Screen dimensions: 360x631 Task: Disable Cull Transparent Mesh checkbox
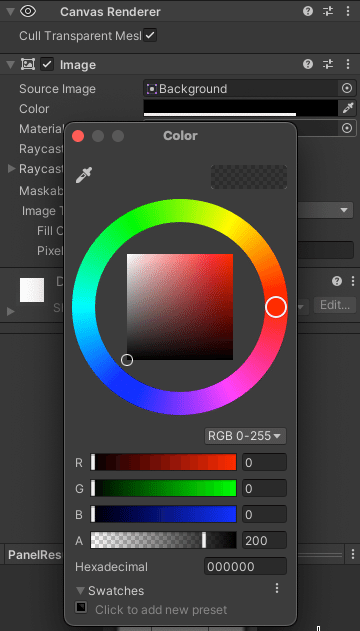150,35
